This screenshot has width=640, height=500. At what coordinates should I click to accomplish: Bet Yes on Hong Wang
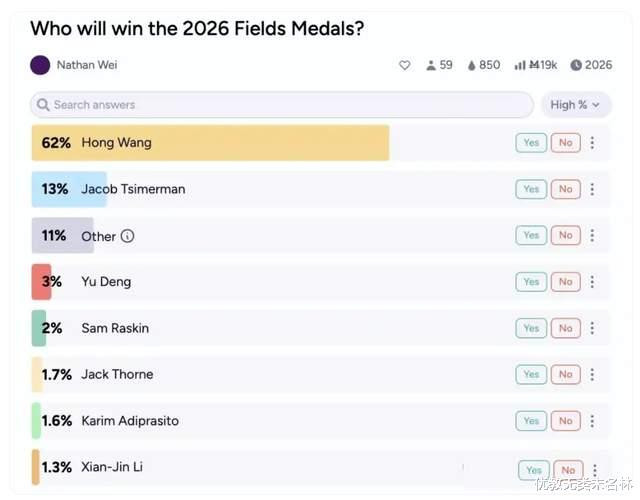tap(531, 143)
